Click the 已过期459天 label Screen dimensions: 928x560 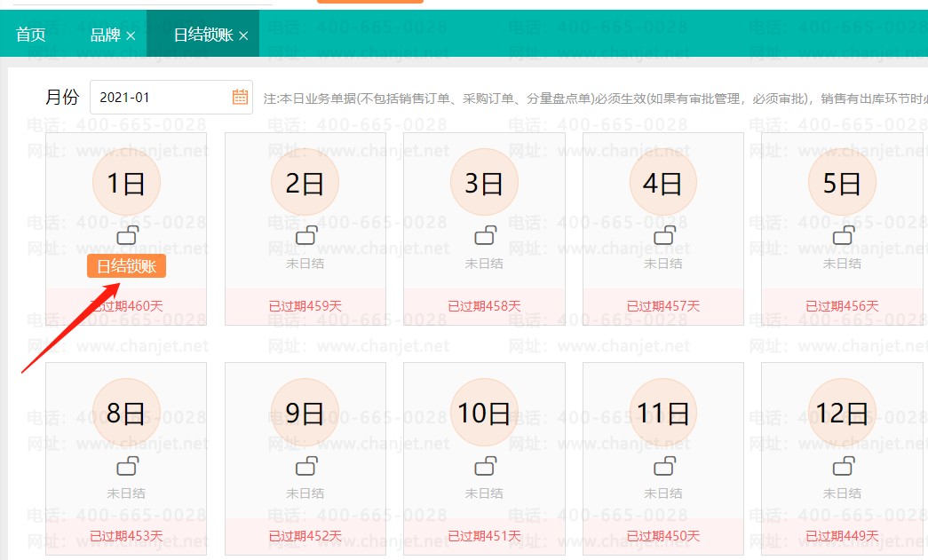click(305, 305)
